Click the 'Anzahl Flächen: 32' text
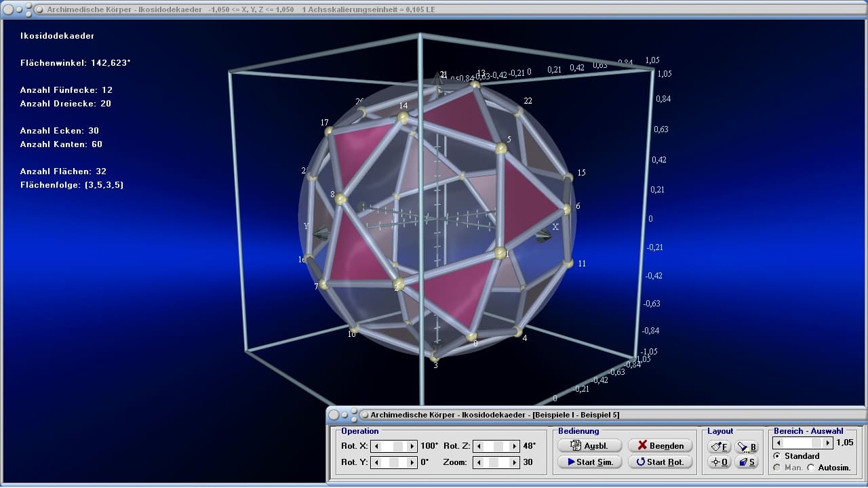 tap(64, 171)
